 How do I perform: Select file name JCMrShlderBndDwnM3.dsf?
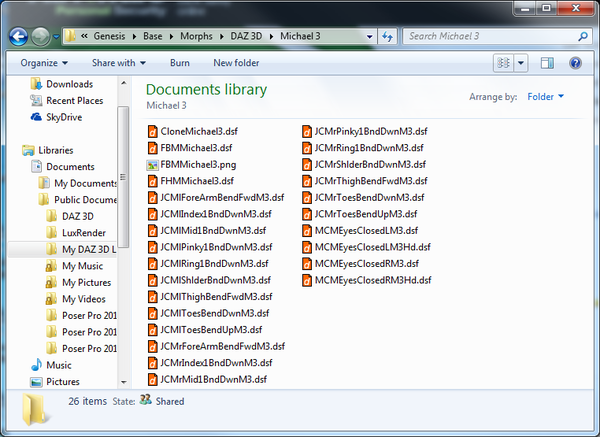(x=370, y=165)
